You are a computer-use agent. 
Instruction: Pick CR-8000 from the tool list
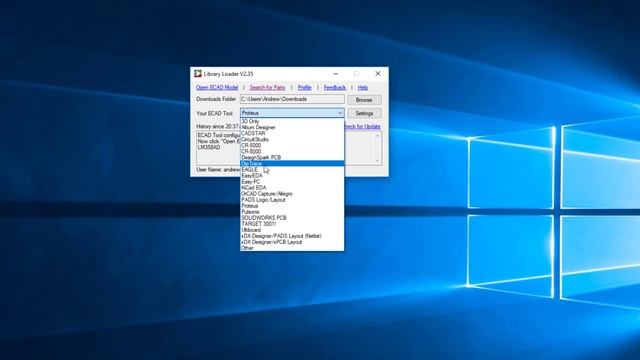click(292, 151)
